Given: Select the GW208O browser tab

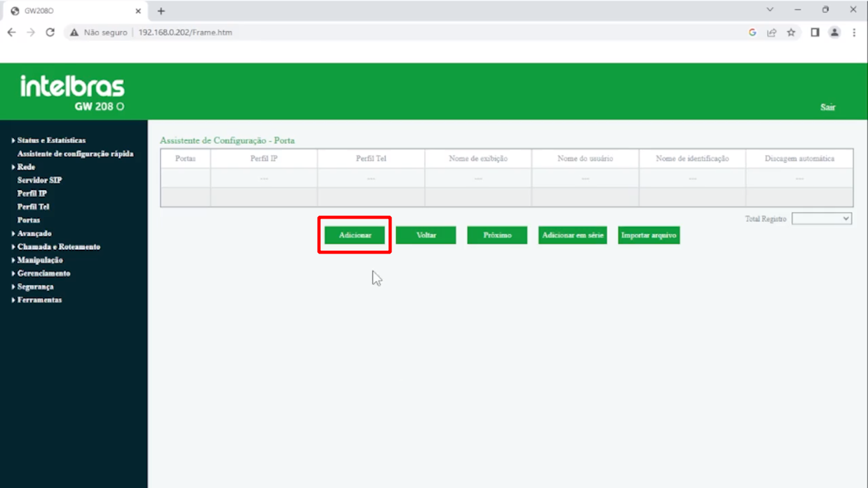Looking at the screenshot, I should (75, 11).
